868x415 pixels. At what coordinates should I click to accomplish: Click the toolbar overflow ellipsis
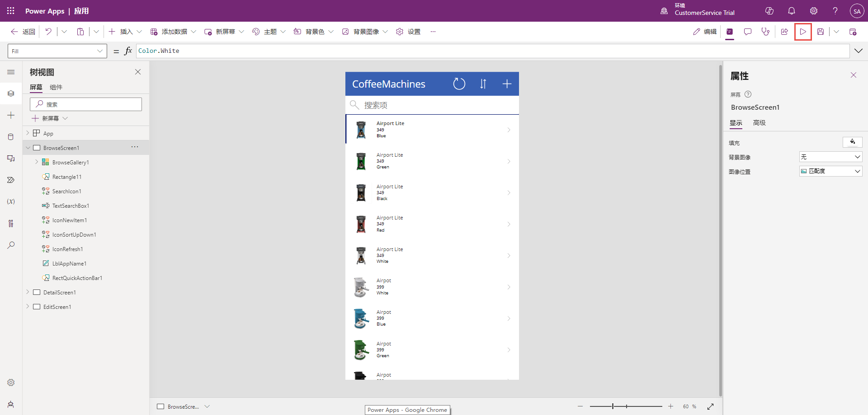click(433, 32)
